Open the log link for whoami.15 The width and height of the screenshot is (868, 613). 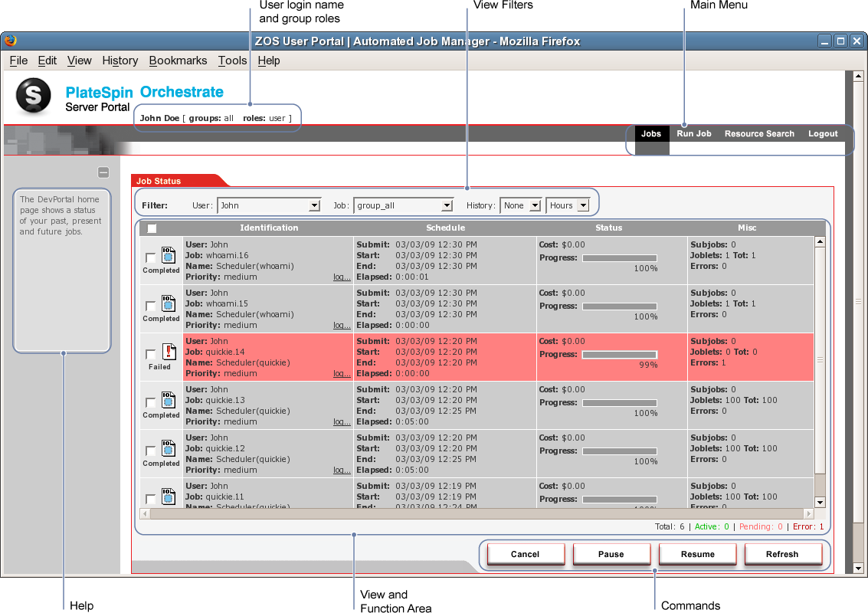[342, 325]
